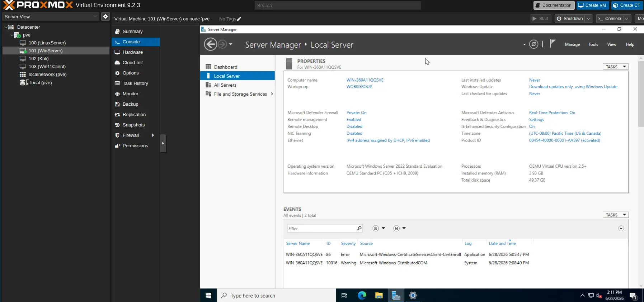
Task: Click the Server Manager forward arrow
Action: point(222,44)
